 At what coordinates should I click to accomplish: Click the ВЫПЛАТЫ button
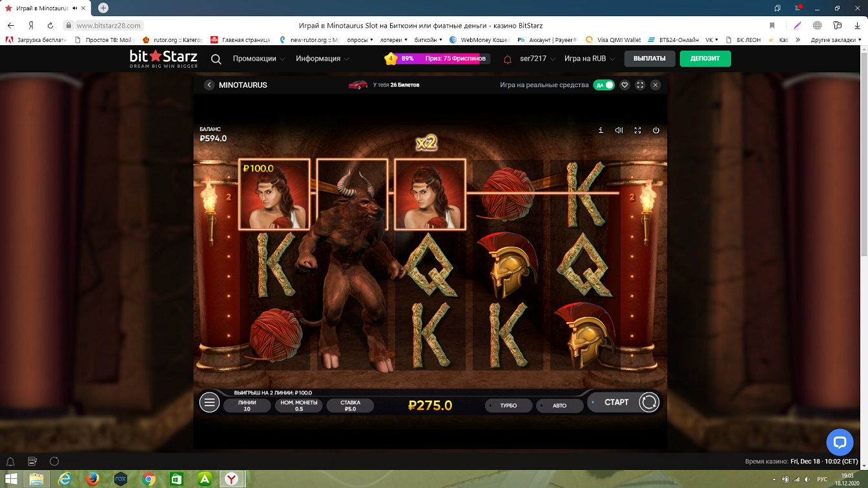coord(650,59)
